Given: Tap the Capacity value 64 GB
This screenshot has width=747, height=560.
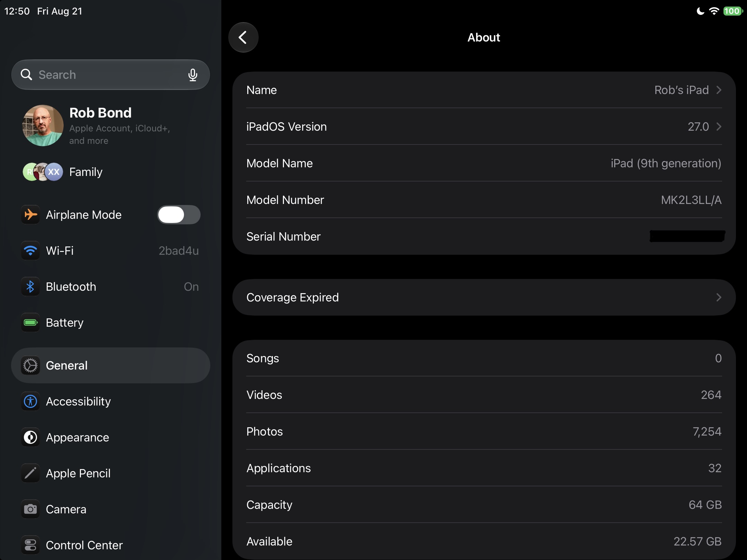Looking at the screenshot, I should [x=705, y=505].
